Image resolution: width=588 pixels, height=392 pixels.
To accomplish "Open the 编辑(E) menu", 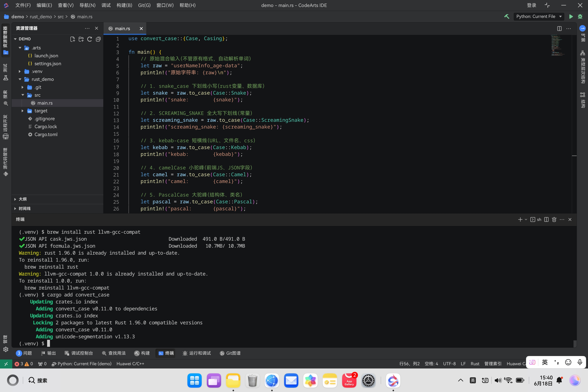I will point(44,5).
